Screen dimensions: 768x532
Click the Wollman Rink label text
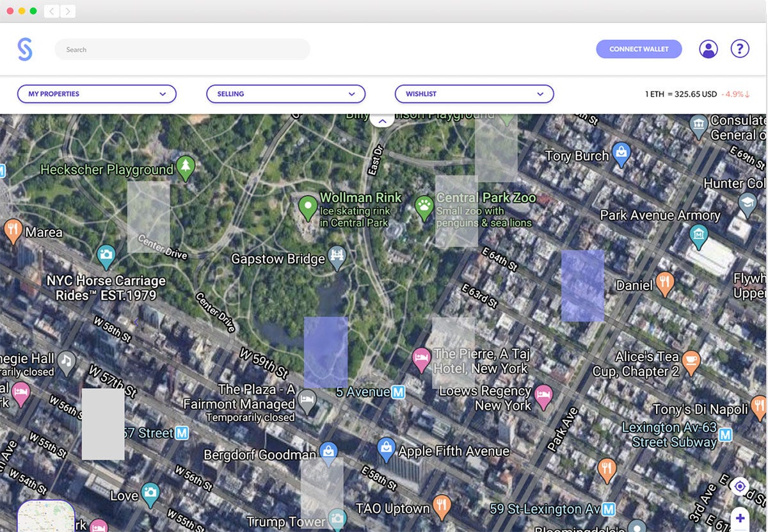pyautogui.click(x=361, y=198)
